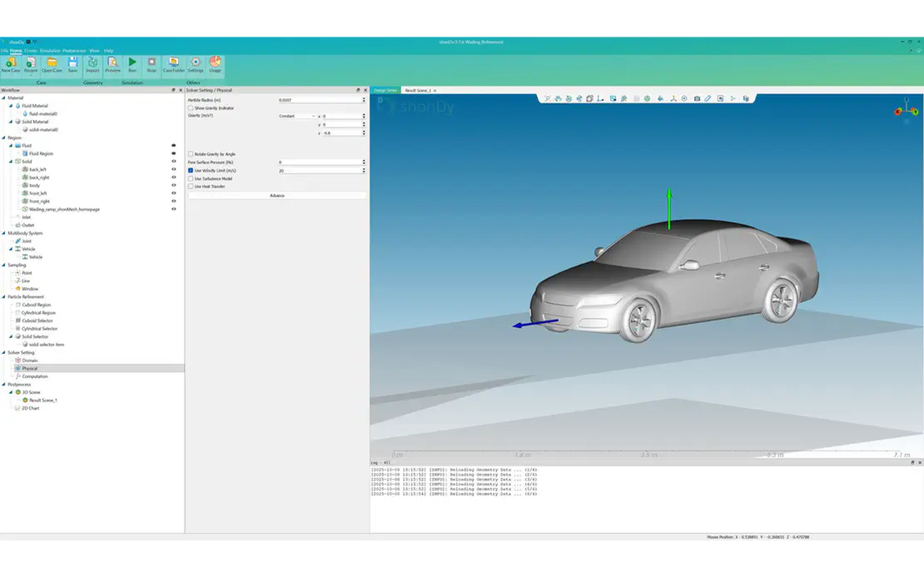This screenshot has height=578, width=924.
Task: Open the File menu
Action: tap(4, 51)
